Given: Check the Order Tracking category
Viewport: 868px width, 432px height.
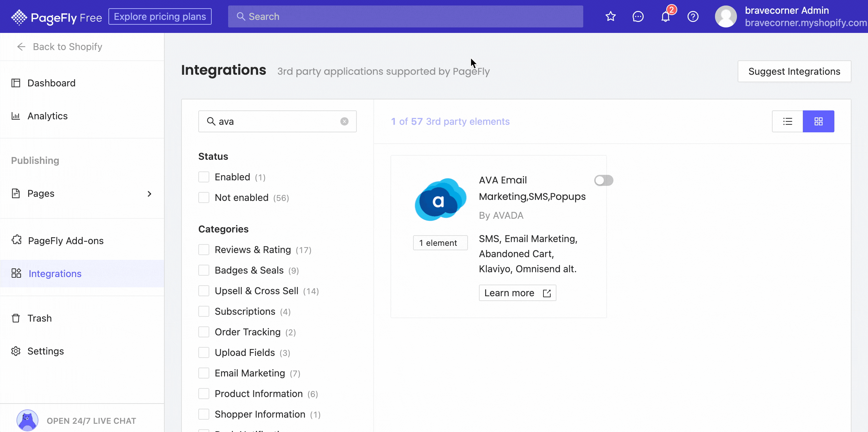Looking at the screenshot, I should point(204,332).
